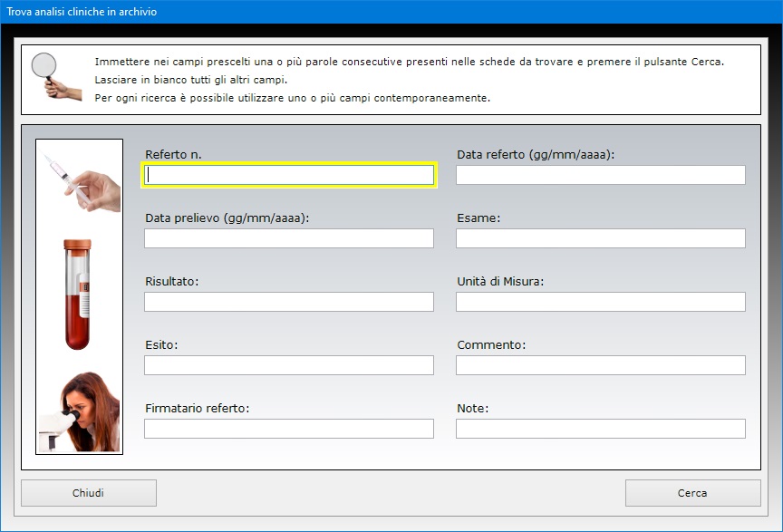Click 'Lasciare in bianco tutti gli altri campi' text

[190, 80]
